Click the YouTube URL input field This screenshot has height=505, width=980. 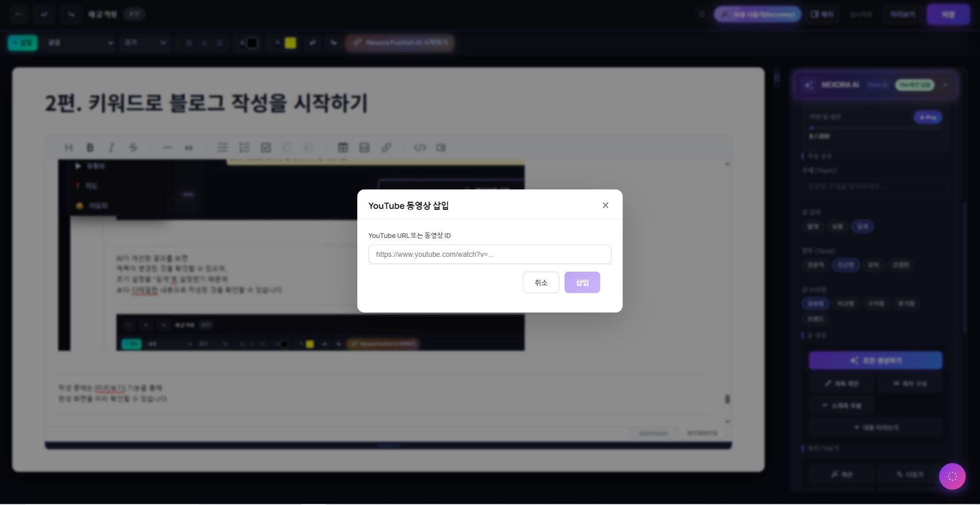tap(489, 254)
